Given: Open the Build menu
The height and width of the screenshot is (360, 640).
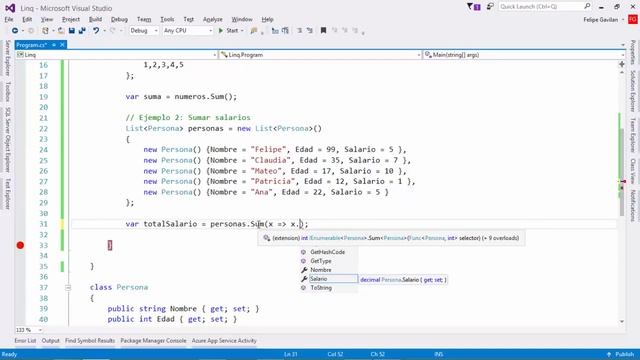Looking at the screenshot, I should 95,19.
